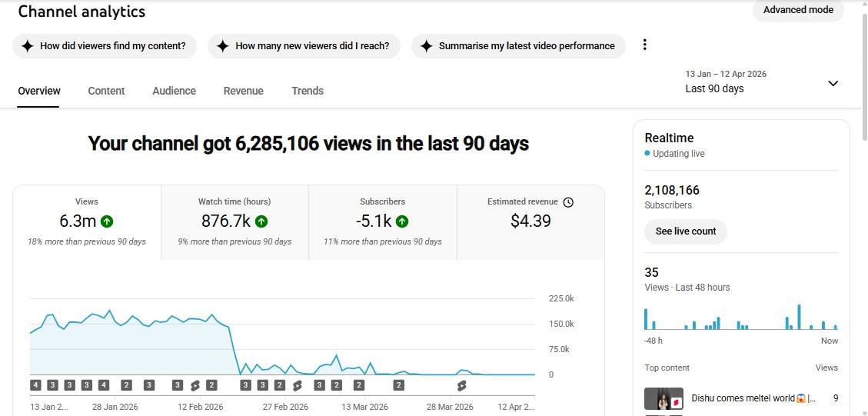Click the Shorts marker near 28 Mar 2026

click(x=462, y=385)
